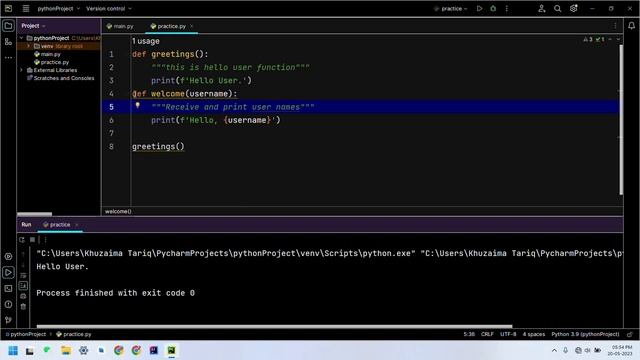
Task: Open the Structure tool window icon
Action: [x=8, y=42]
